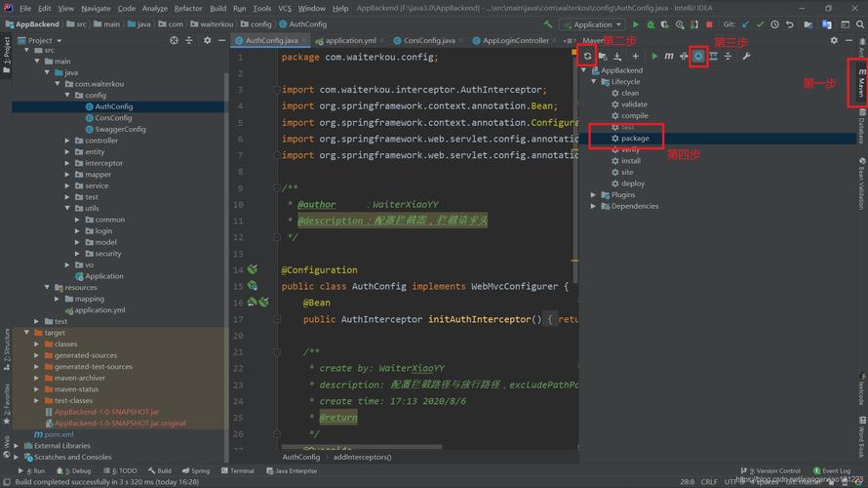This screenshot has width=868, height=488.
Task: Open Search Everywhere magnifier icon
Action: 859,24
